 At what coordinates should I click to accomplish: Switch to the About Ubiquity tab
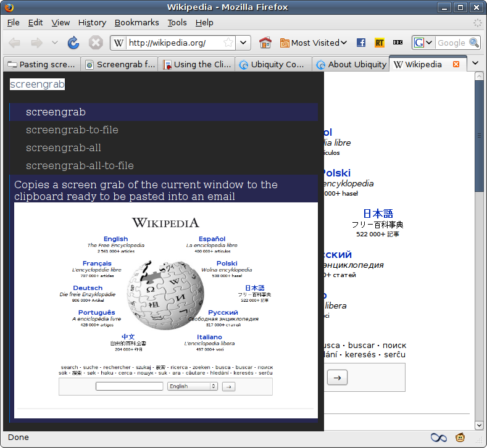(351, 64)
